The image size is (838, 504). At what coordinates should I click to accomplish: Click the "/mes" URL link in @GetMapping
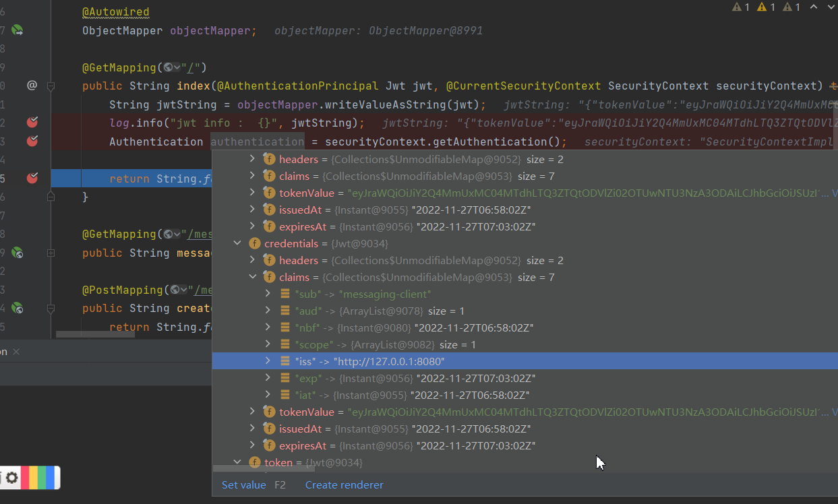pyautogui.click(x=200, y=234)
